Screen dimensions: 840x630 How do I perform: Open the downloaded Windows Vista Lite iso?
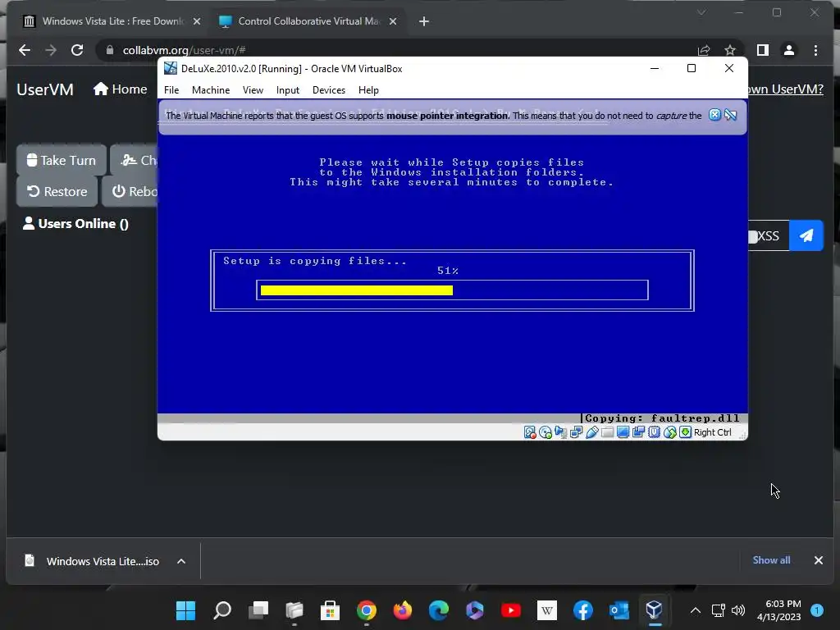pyautogui.click(x=92, y=561)
